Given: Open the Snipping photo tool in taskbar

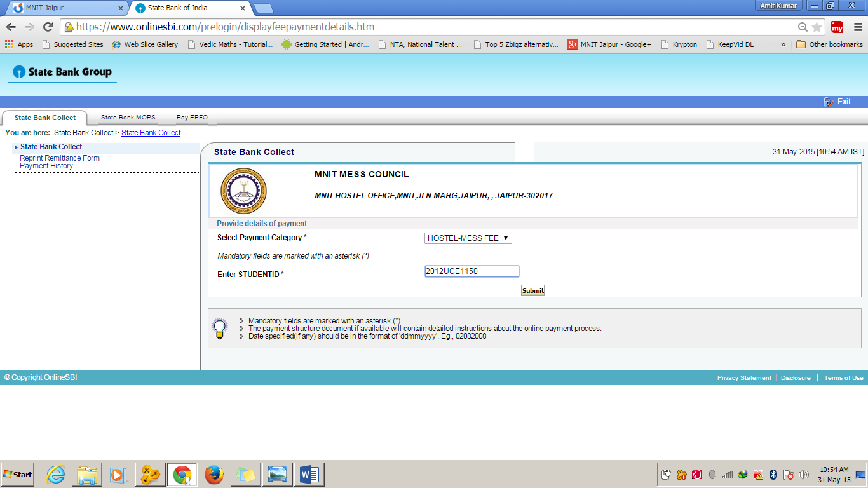Looking at the screenshot, I should (278, 475).
